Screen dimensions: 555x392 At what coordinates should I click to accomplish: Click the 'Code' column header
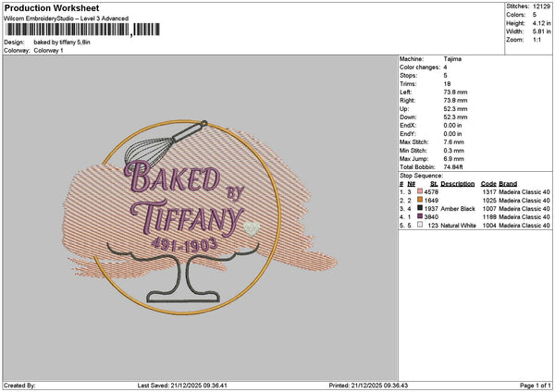488,184
